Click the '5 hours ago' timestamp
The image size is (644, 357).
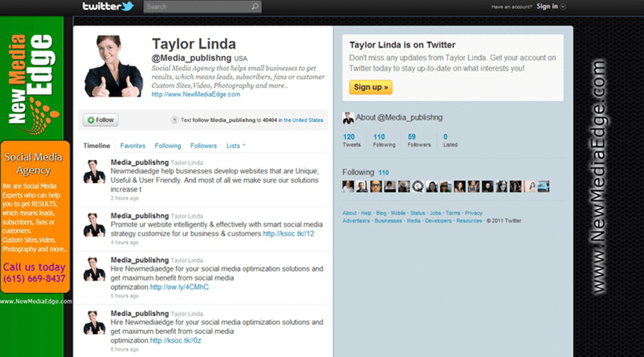[124, 296]
